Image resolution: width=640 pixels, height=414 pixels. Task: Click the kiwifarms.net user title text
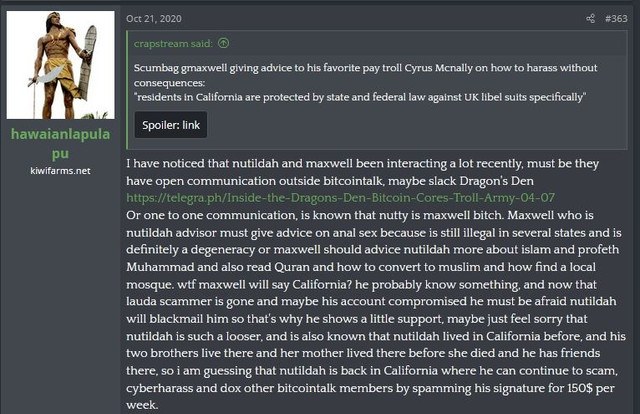tap(60, 171)
